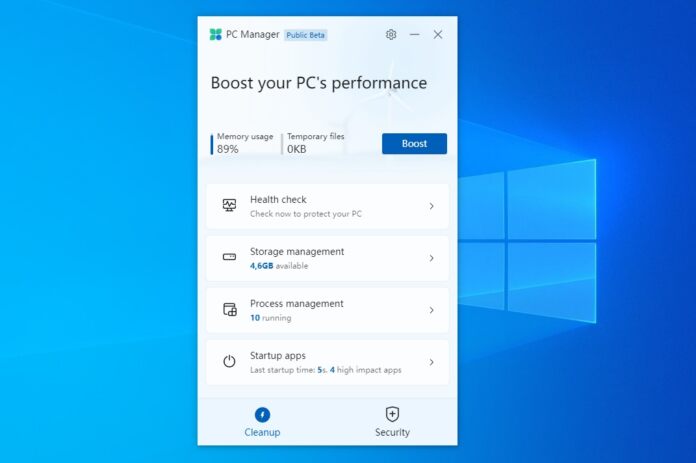696x463 pixels.
Task: Click the PC Manager logo icon
Action: [x=216, y=35]
